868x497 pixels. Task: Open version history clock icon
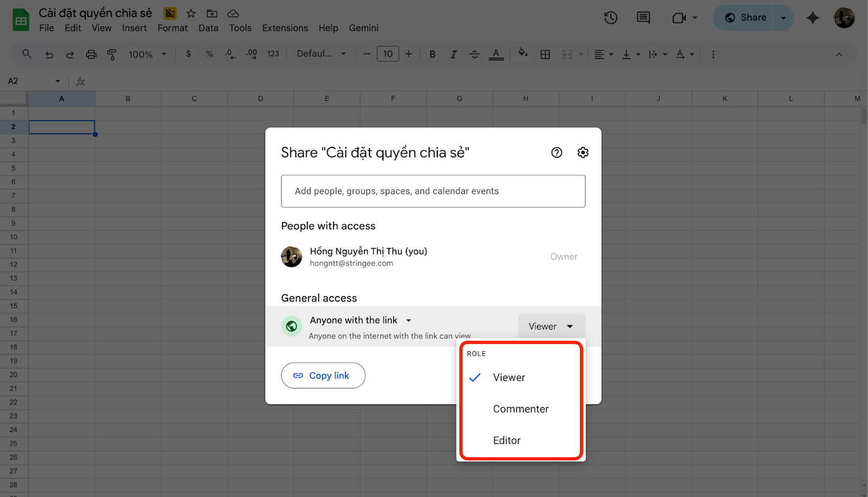611,18
